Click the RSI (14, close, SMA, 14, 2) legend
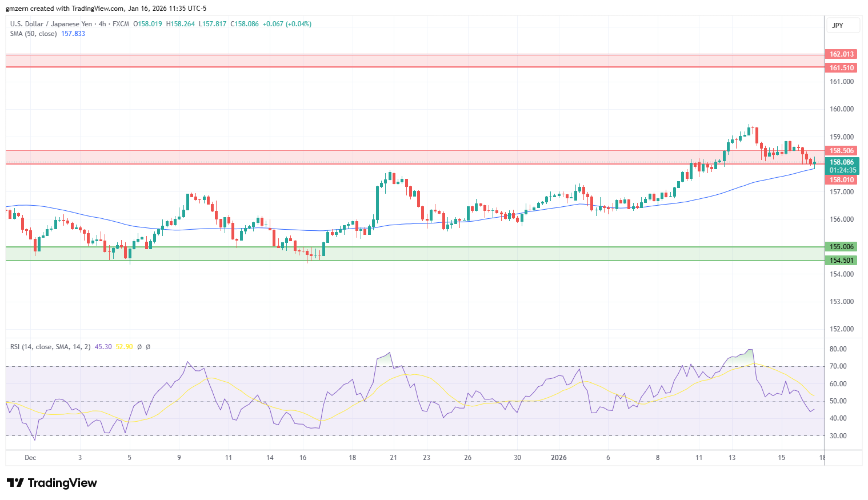The image size is (868, 500). coord(50,347)
